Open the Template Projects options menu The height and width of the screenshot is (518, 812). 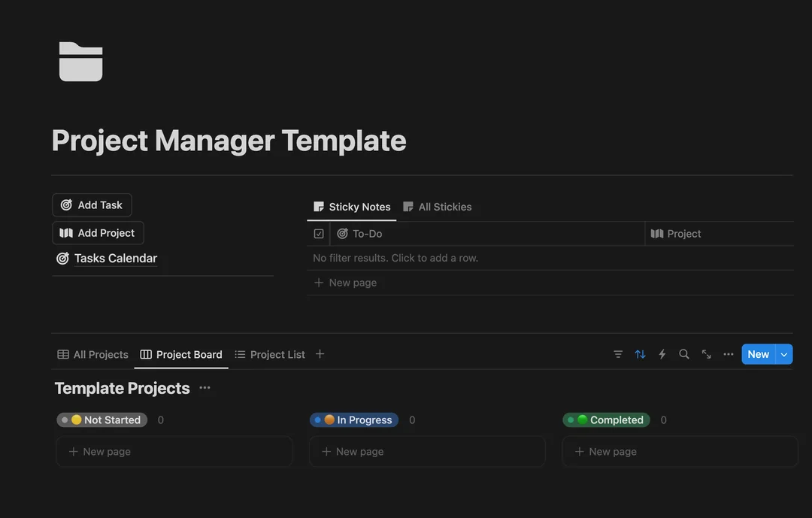[205, 388]
